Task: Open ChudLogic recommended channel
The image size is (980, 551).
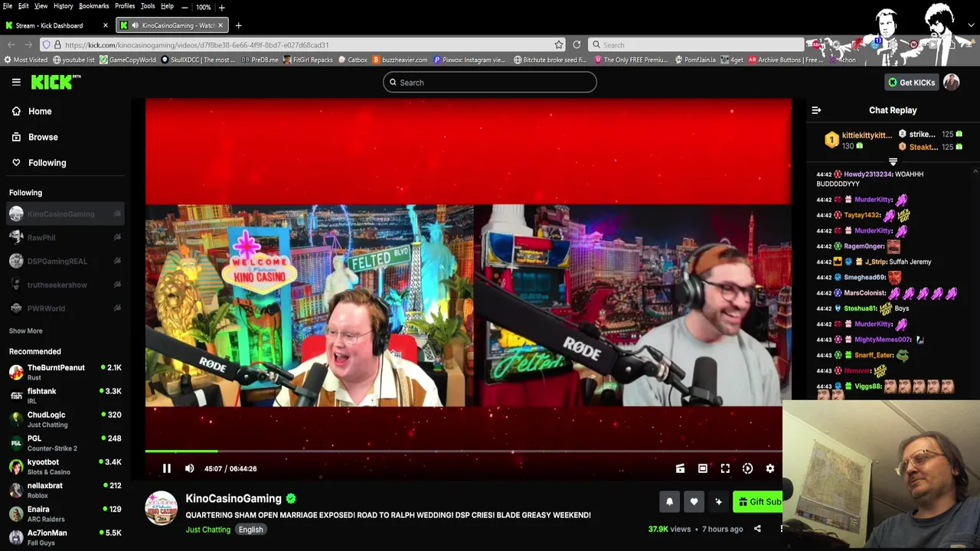Action: [65, 419]
